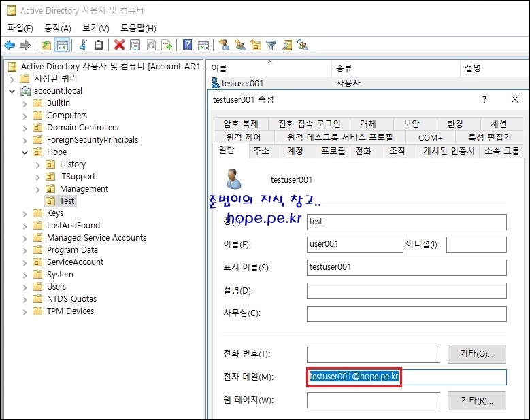Go up one level in toolbar
This screenshot has height=420, width=530.
click(46, 45)
